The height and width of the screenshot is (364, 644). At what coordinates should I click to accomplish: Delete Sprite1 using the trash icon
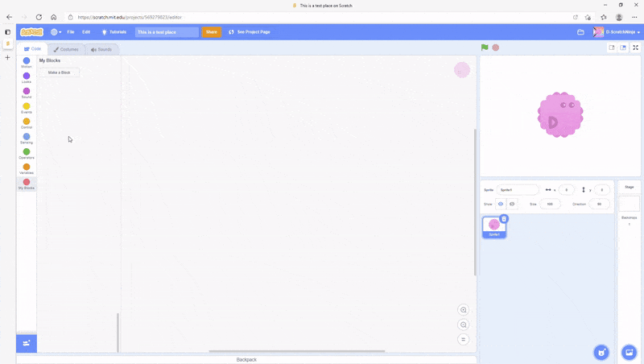504,219
